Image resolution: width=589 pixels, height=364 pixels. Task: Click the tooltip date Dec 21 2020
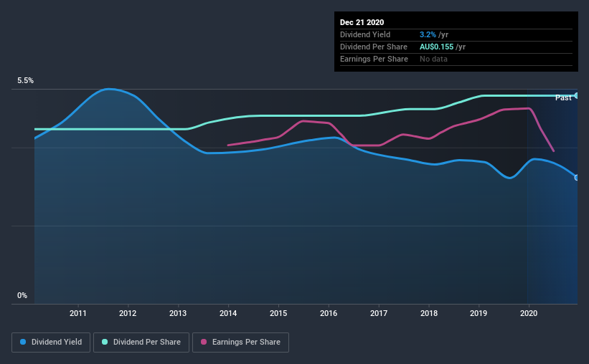click(362, 22)
